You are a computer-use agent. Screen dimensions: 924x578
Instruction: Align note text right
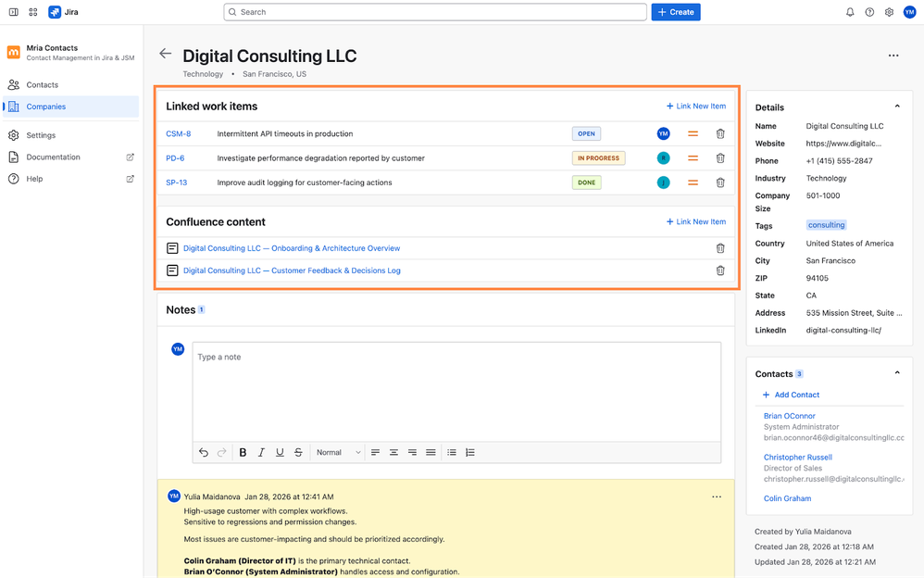413,452
